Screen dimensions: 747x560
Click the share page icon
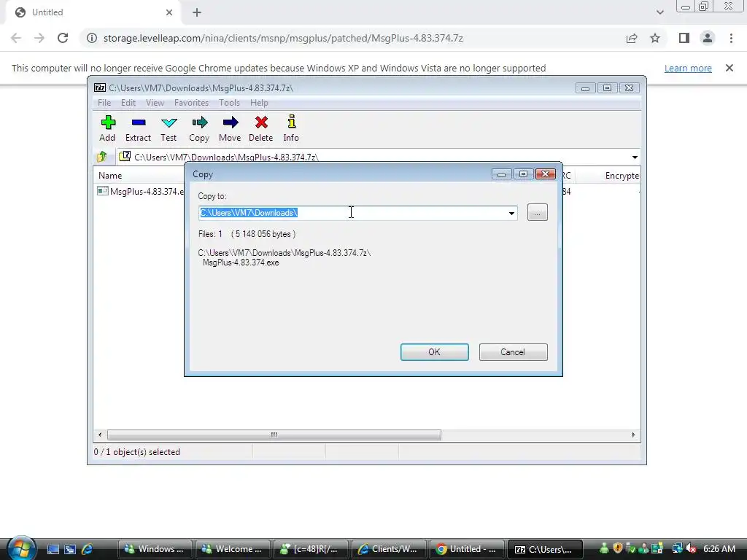[632, 38]
